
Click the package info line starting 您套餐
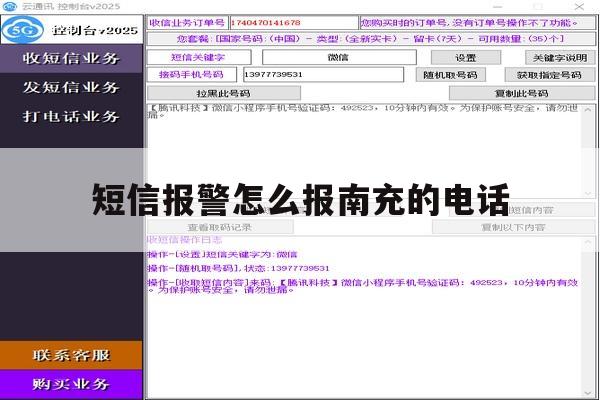coord(370,39)
